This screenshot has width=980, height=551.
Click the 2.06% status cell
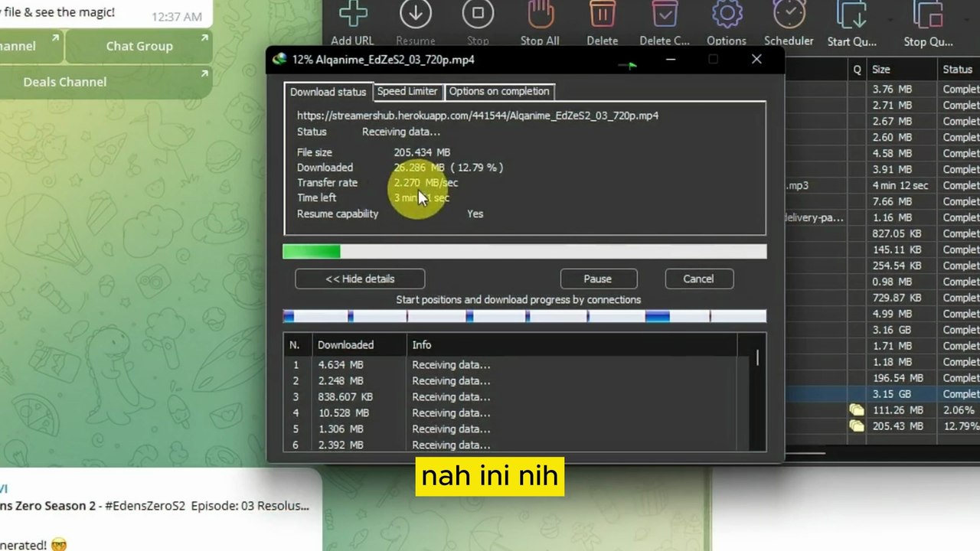[959, 410]
